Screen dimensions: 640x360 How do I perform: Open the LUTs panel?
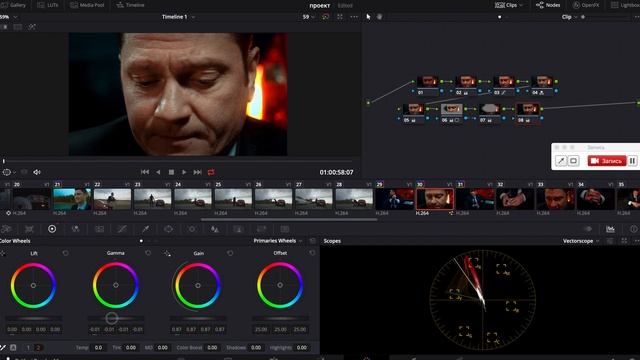tap(48, 5)
